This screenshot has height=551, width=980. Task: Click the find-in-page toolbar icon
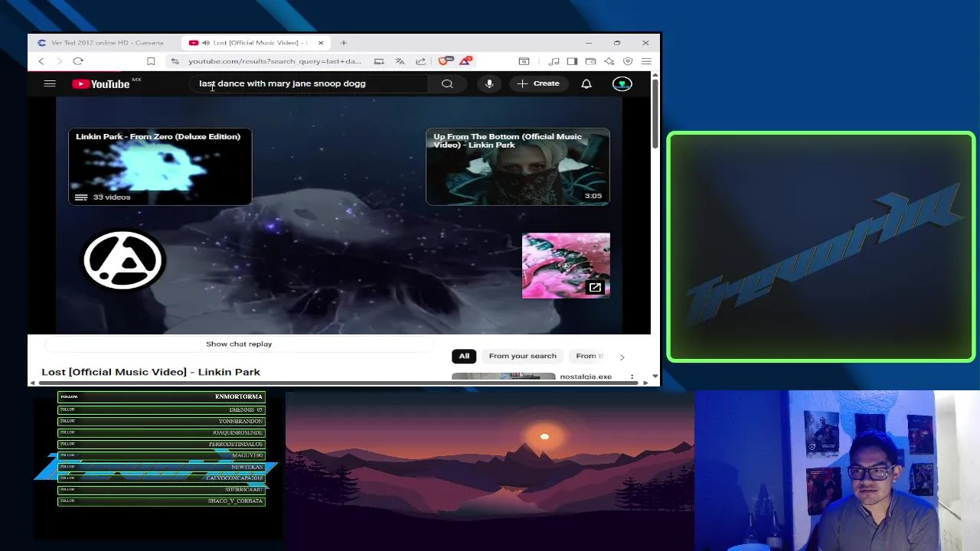(x=524, y=61)
